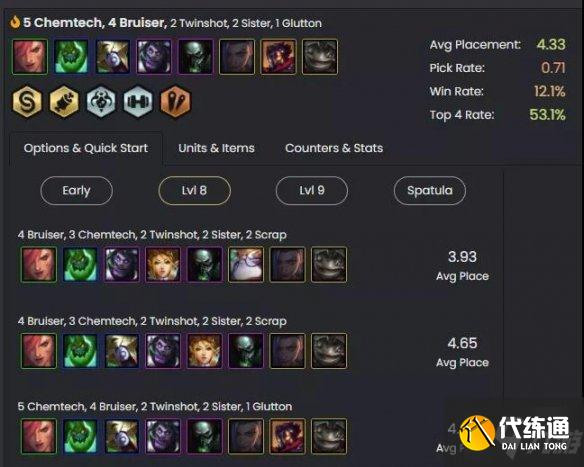
Task: Open the Spatula options pill
Action: [x=430, y=191]
